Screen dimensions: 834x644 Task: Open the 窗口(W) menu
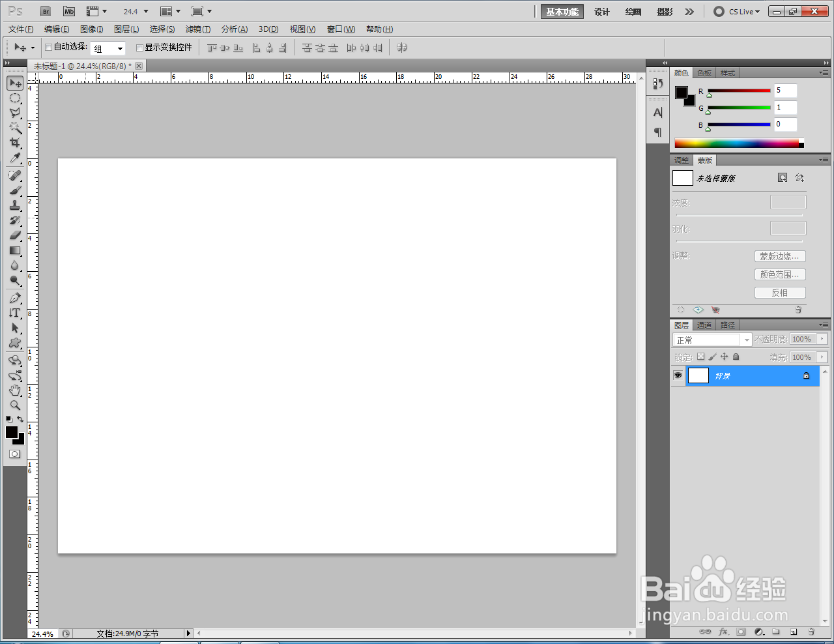point(341,29)
